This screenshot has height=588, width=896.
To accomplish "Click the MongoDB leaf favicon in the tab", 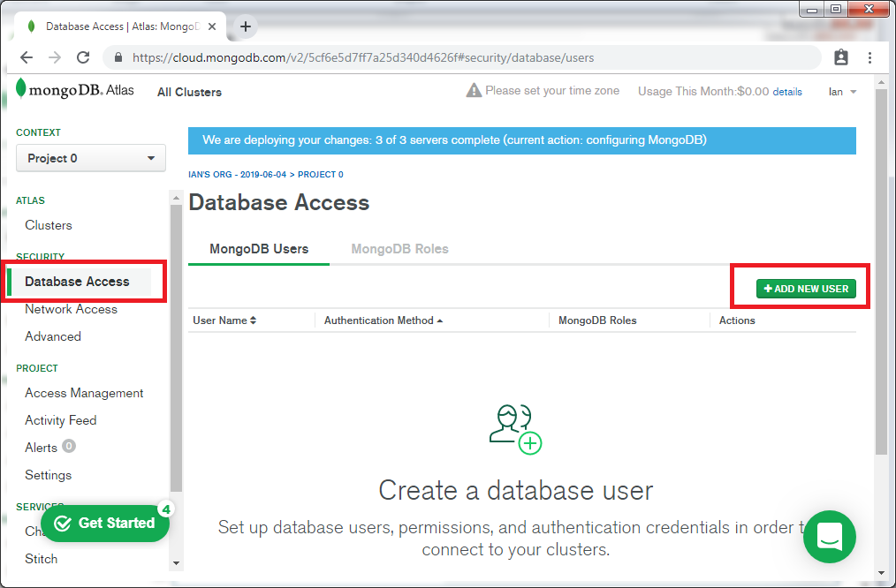I will [32, 26].
